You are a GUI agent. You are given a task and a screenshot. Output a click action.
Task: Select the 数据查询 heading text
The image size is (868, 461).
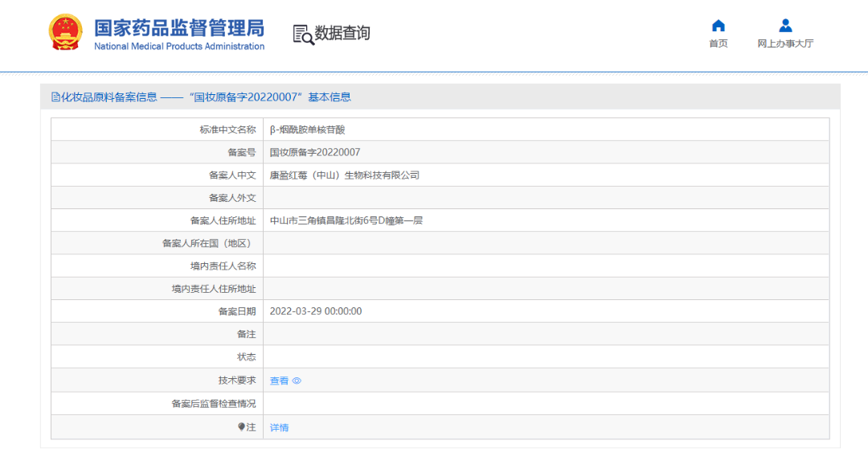342,34
